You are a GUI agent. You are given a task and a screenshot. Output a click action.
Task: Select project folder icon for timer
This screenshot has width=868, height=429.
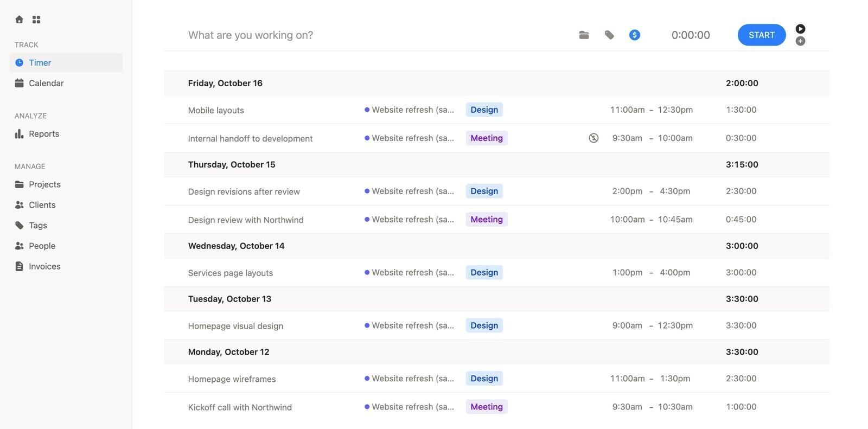(584, 35)
